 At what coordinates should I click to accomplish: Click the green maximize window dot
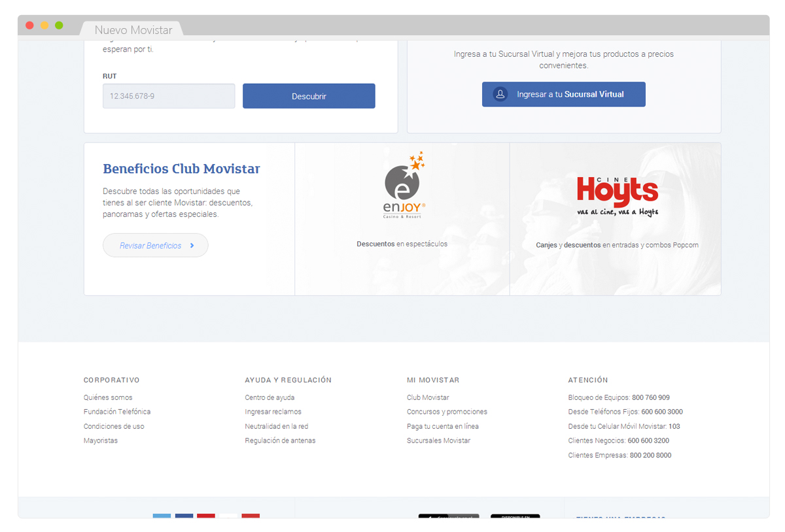[x=59, y=25]
